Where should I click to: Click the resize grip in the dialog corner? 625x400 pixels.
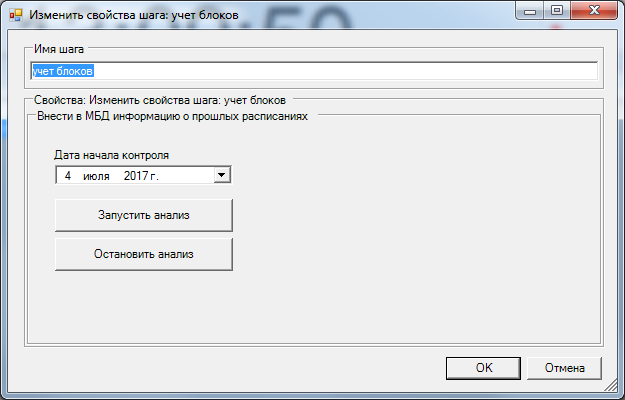[611, 385]
